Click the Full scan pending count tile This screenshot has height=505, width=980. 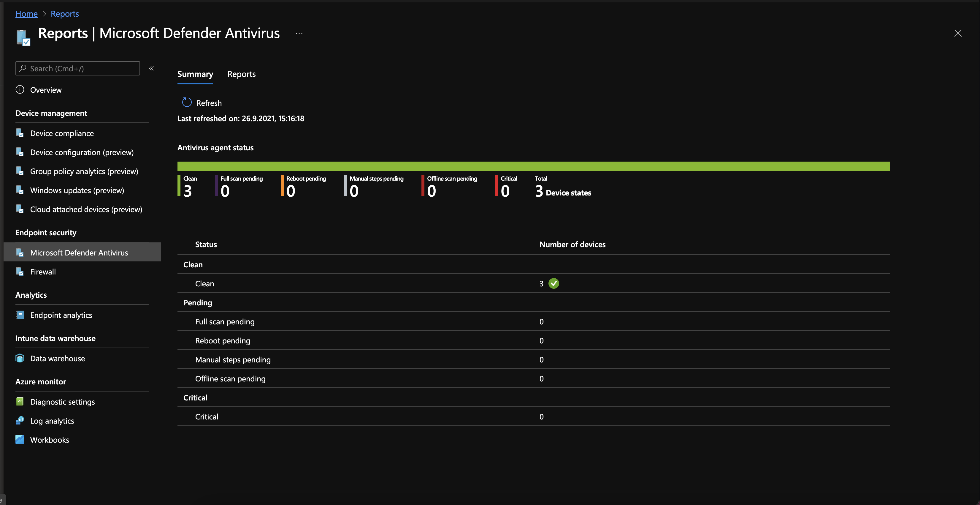239,186
